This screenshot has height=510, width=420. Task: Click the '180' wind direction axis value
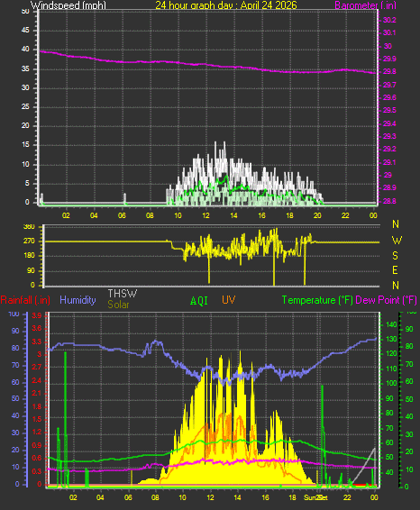(x=29, y=256)
